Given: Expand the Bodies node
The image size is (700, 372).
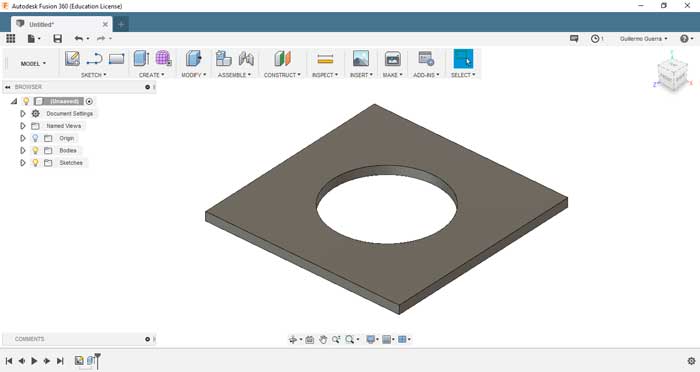Looking at the screenshot, I should coord(22,150).
